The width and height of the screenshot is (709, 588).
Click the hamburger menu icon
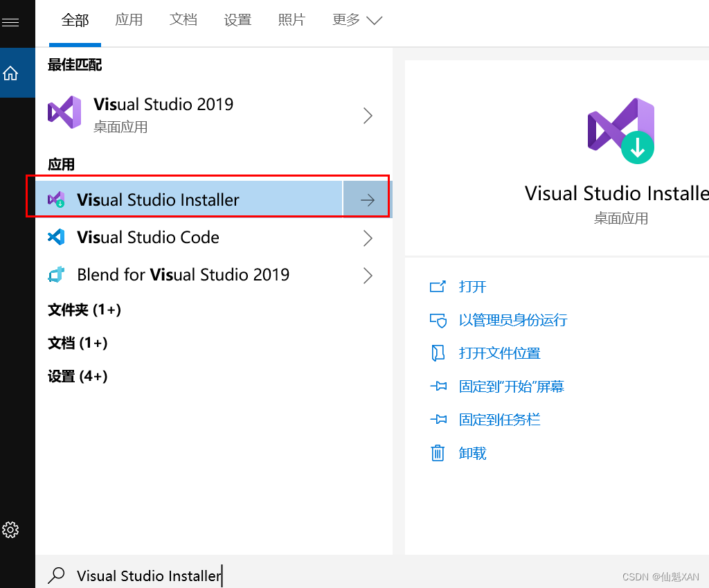coord(10,22)
